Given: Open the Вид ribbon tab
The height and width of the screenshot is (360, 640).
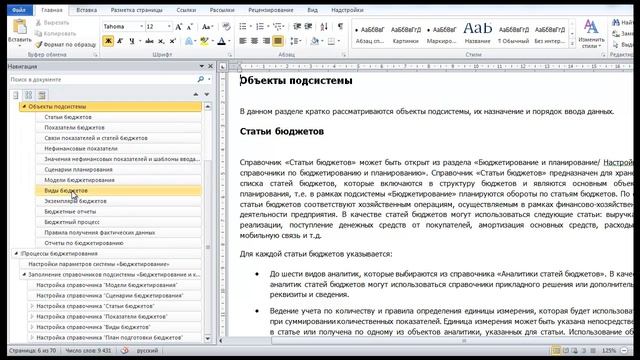Looking at the screenshot, I should [312, 10].
